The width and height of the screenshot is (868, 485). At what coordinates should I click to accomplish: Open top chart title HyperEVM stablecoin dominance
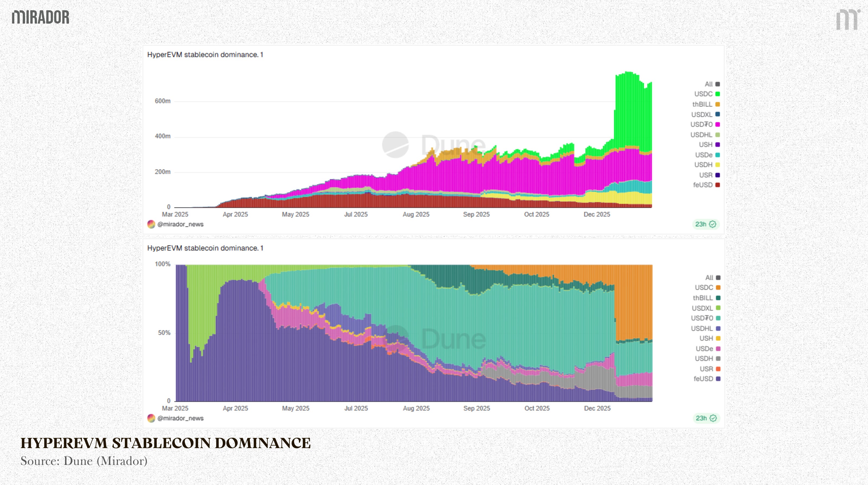205,55
